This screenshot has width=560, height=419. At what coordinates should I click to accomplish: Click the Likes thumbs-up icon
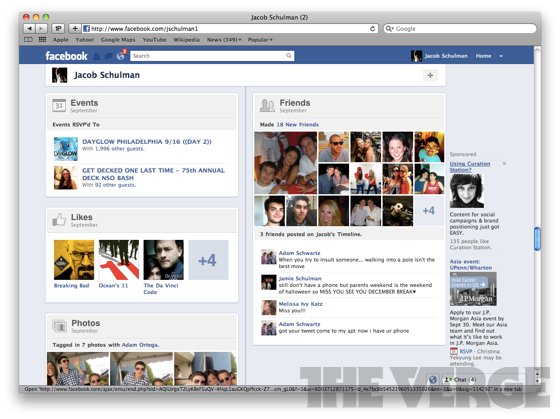coord(59,220)
